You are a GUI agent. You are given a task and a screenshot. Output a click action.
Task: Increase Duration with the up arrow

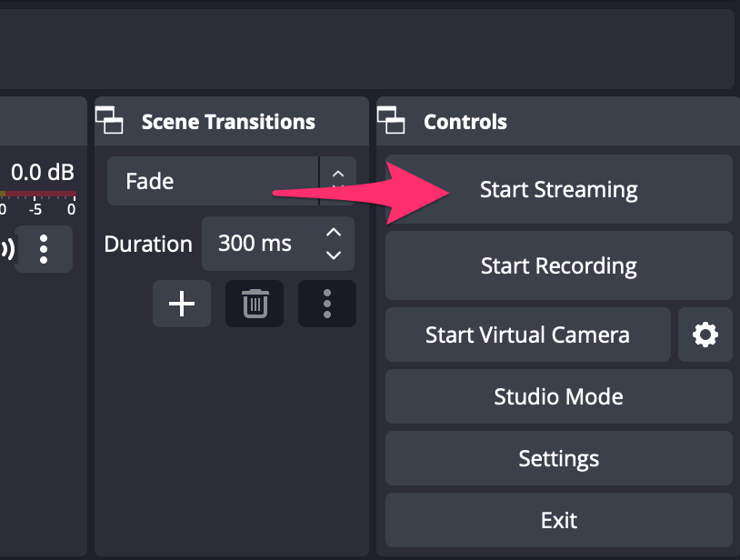(x=334, y=232)
